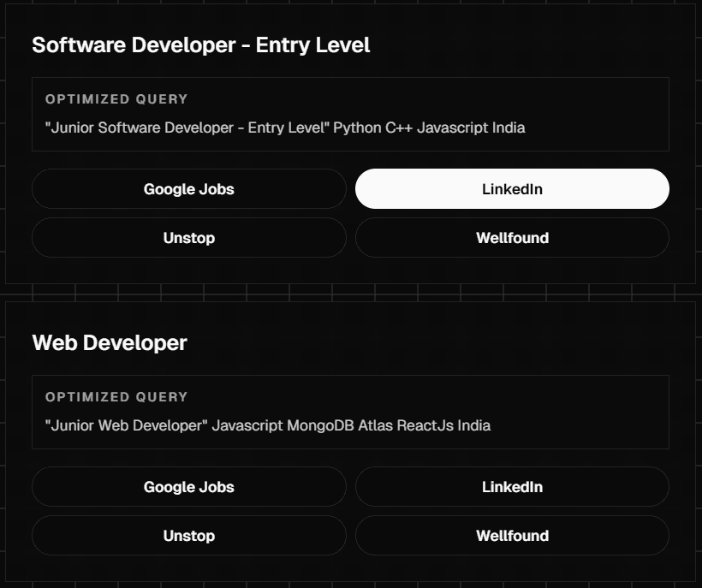Open Unstop for Web Developer
702x588 pixels.
(189, 536)
